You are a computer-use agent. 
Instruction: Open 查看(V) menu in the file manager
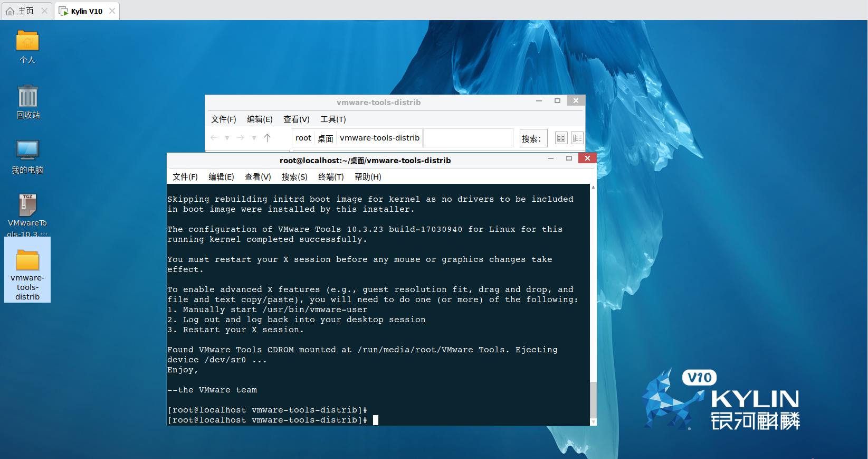[296, 119]
